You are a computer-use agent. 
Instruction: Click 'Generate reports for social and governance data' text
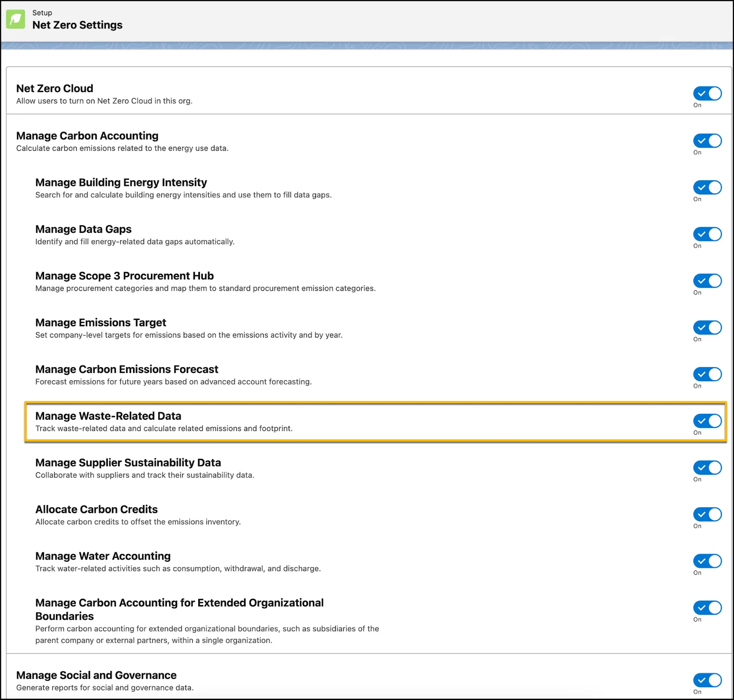pyautogui.click(x=105, y=688)
